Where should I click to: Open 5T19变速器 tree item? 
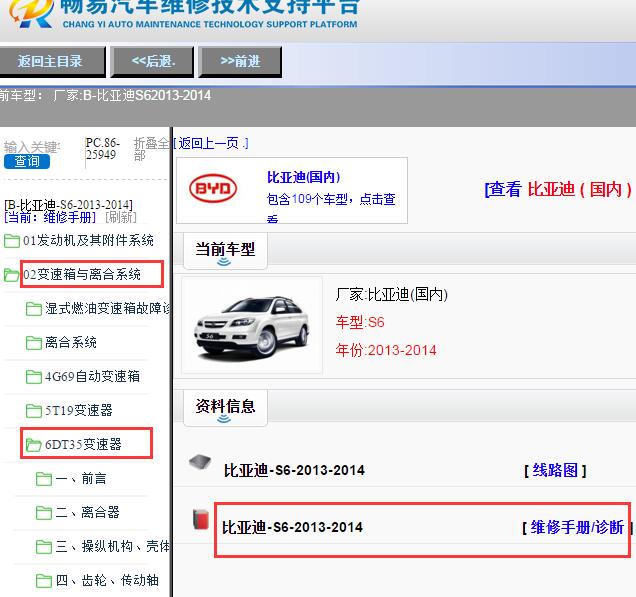tap(79, 410)
